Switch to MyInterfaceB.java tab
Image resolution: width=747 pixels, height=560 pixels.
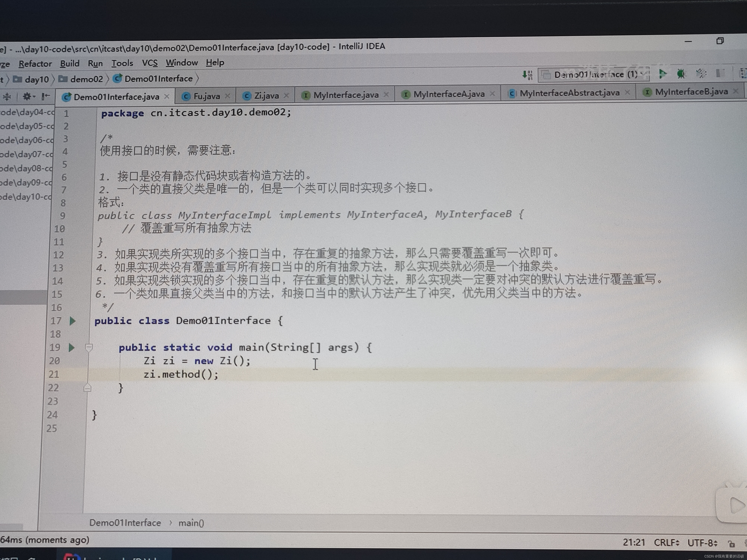(691, 92)
